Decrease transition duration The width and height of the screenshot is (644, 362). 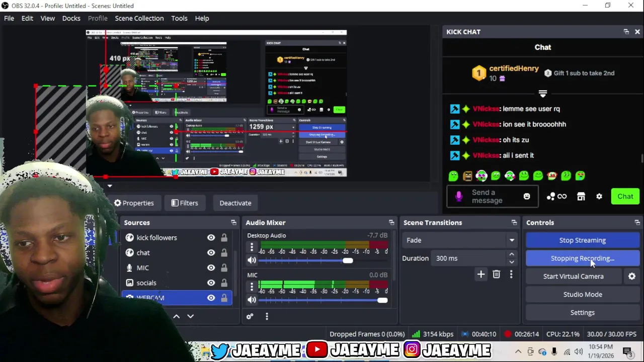pos(512,262)
